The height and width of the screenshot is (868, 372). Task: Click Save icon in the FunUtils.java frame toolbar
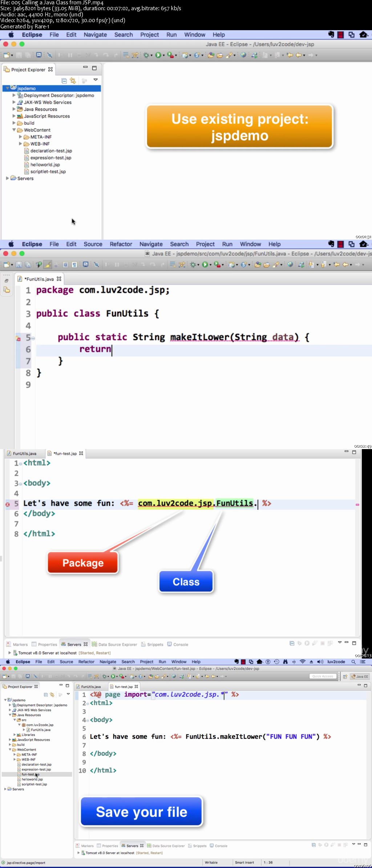point(19,265)
